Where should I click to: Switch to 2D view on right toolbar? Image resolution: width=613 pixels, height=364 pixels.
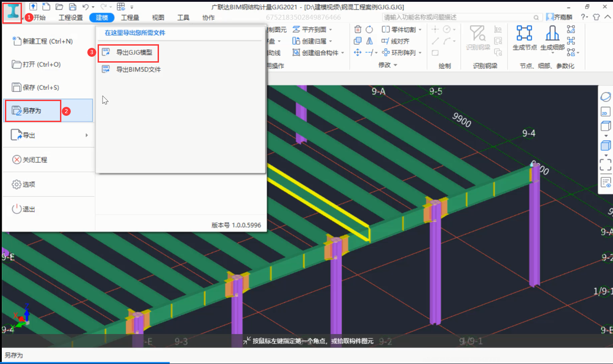[x=605, y=112]
